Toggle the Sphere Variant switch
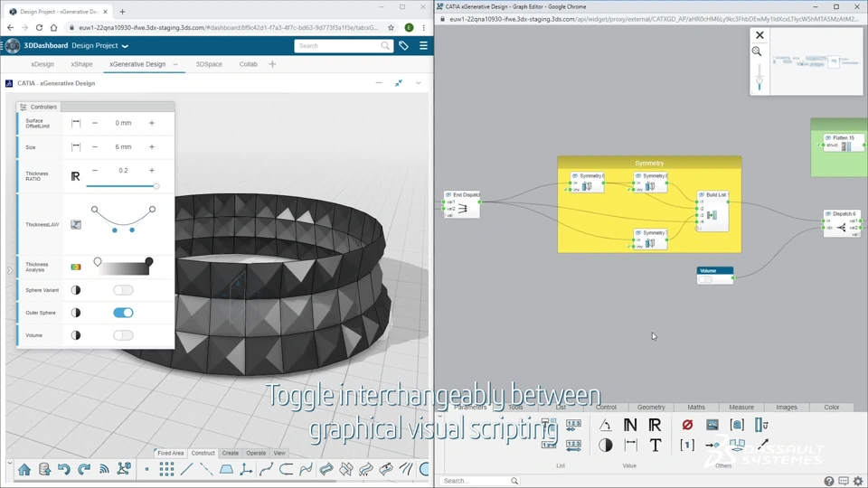The height and width of the screenshot is (488, 868). 123,290
